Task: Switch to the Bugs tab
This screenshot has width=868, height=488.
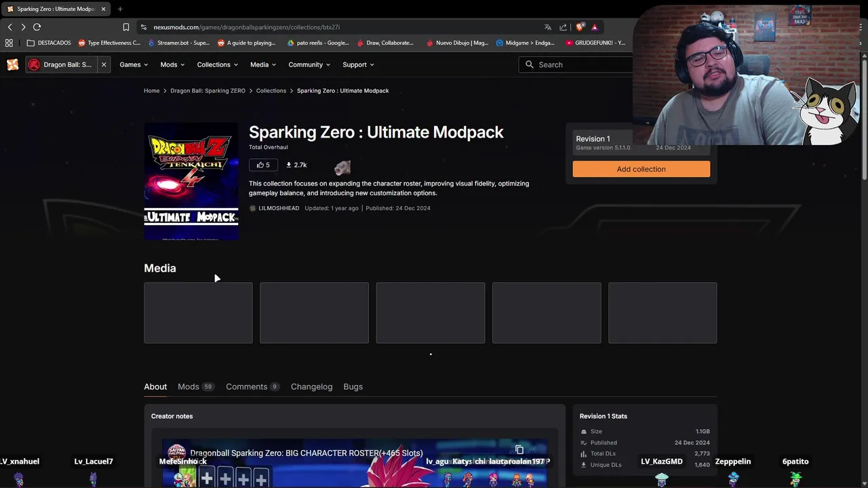Action: pyautogui.click(x=353, y=386)
